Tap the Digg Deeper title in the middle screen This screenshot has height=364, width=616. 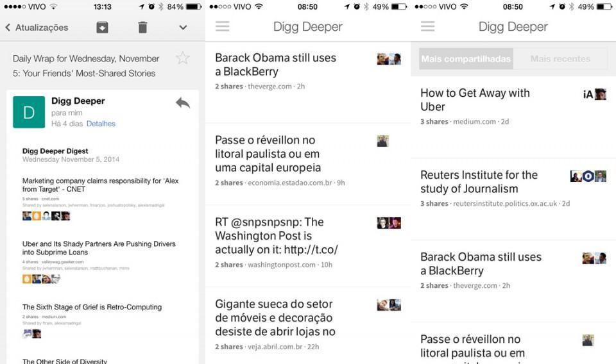click(x=308, y=27)
